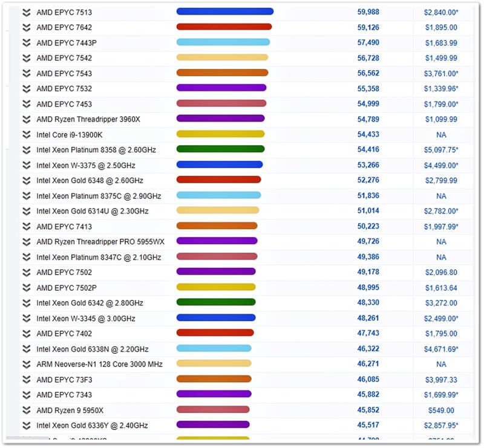Screen dimensions: 484x448
Task: Open AMD EPYC 7343 CPU link
Action: [x=64, y=395]
